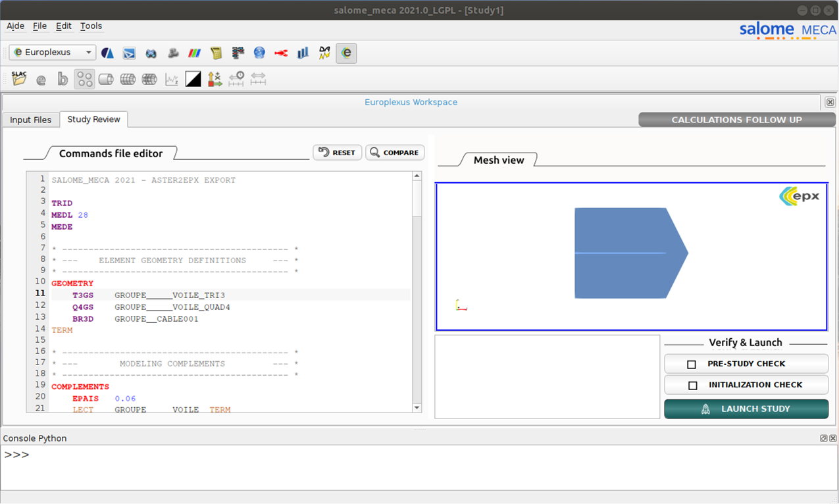Select the four-circles view toolbar icon
839x504 pixels.
click(84, 79)
